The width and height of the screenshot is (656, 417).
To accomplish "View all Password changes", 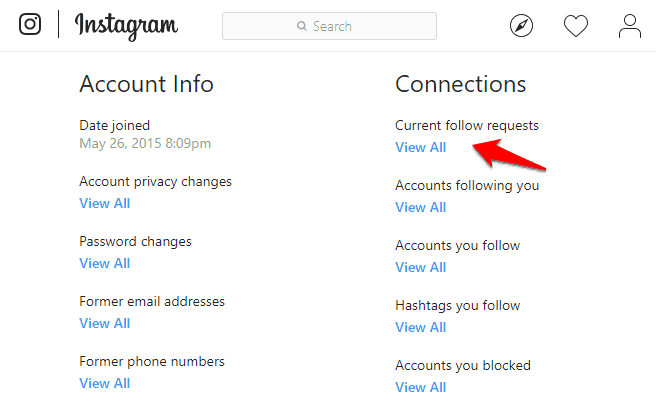I will [x=105, y=263].
